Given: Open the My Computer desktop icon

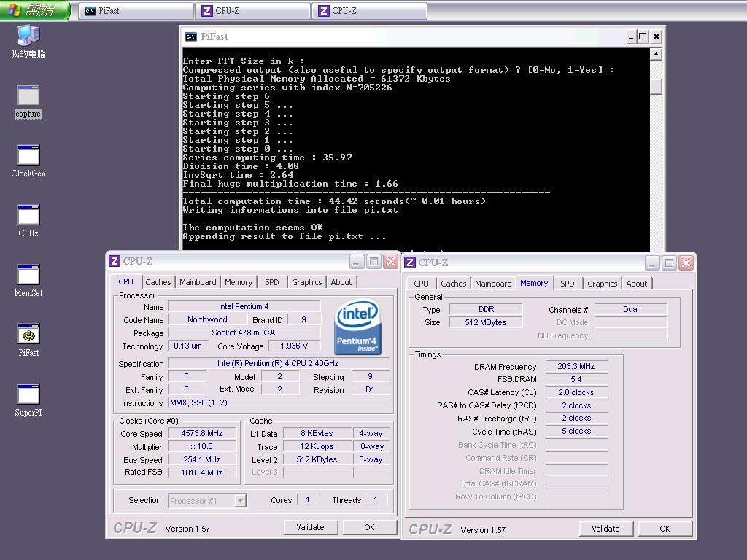Looking at the screenshot, I should (x=28, y=42).
